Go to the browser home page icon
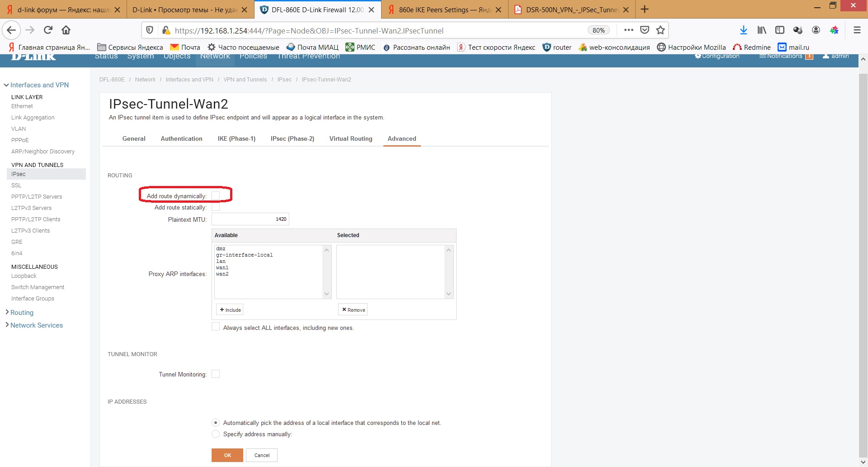Viewport: 868px width, 467px height. point(66,30)
